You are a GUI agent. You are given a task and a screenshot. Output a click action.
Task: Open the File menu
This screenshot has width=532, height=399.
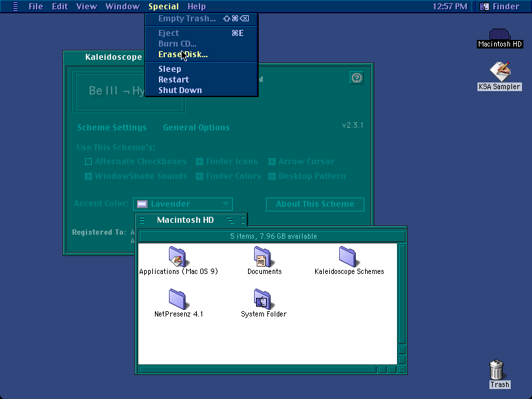coord(36,7)
